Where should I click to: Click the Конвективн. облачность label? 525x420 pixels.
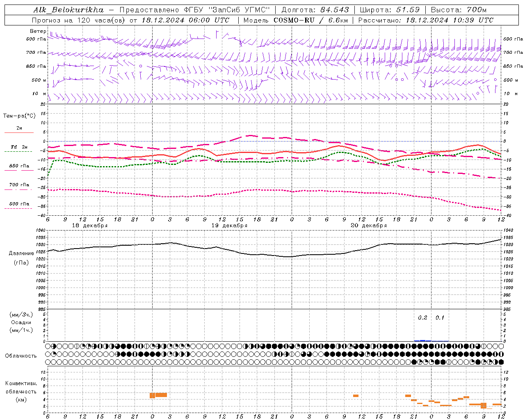tap(21, 388)
